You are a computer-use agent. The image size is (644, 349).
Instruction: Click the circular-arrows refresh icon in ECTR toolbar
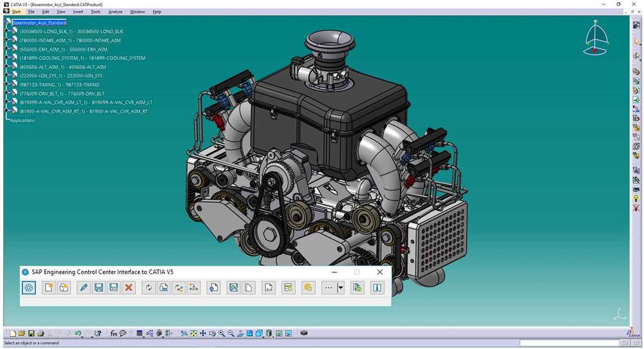149,288
